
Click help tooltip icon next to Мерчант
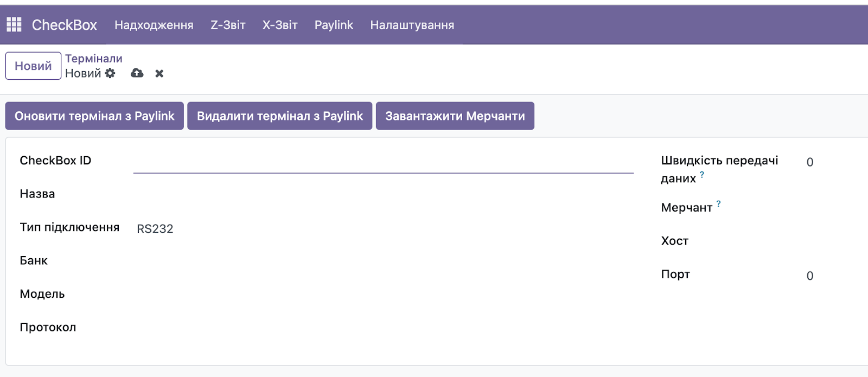click(x=718, y=204)
